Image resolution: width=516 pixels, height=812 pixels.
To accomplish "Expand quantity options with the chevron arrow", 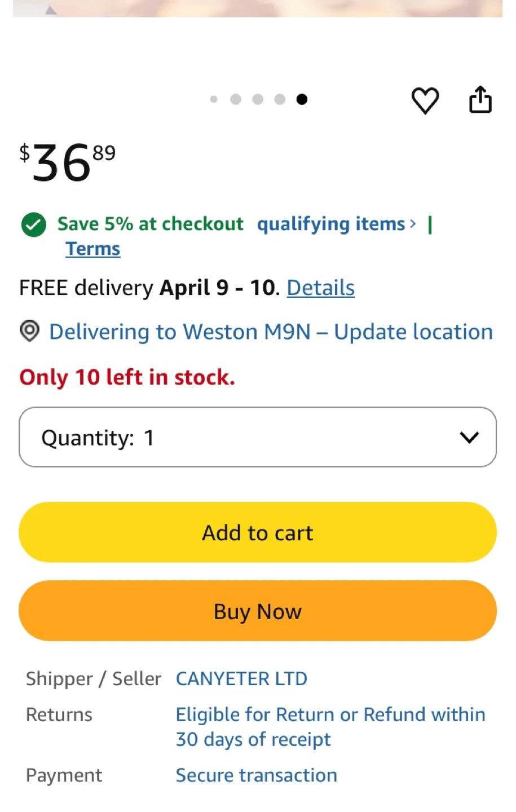I will coord(469,437).
